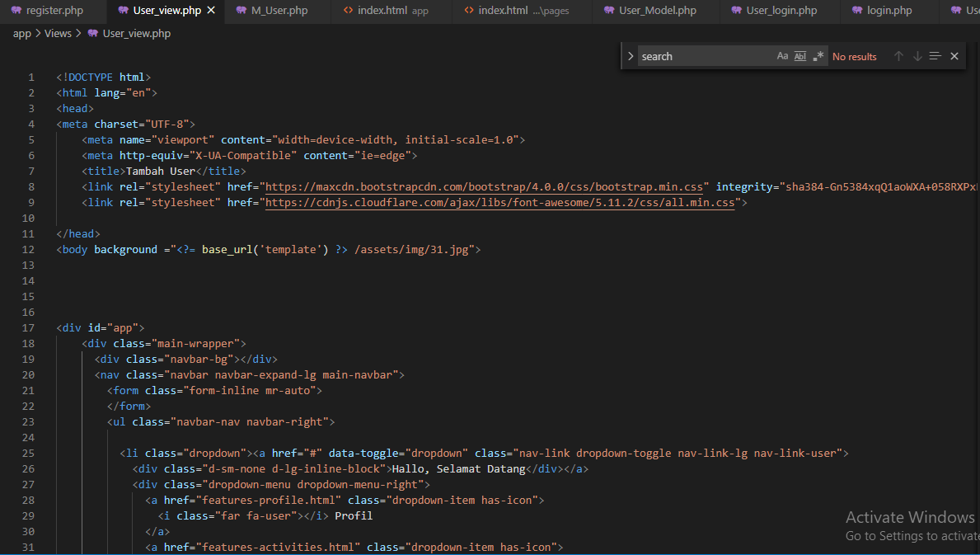Click 'far fa-user' icon class text
This screenshot has width=980, height=555.
(256, 515)
